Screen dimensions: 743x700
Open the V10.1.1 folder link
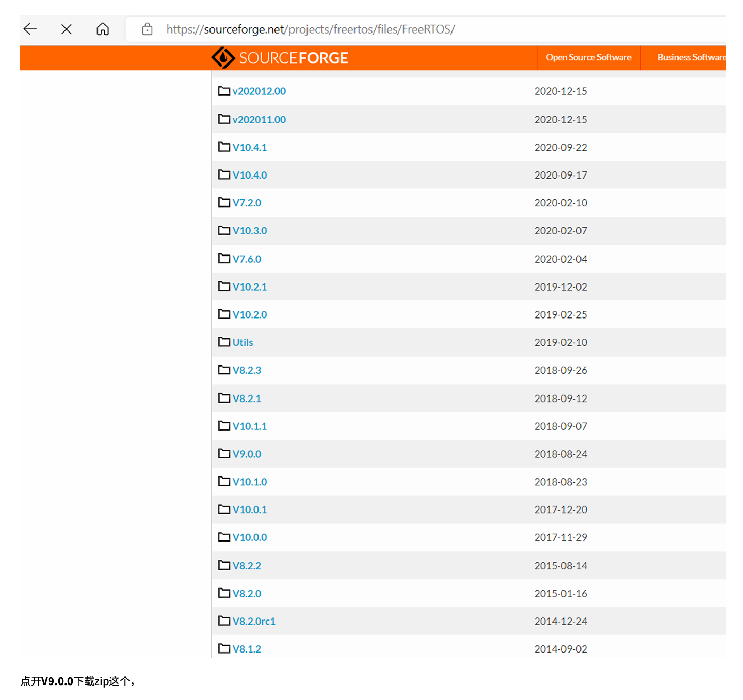[x=250, y=426]
